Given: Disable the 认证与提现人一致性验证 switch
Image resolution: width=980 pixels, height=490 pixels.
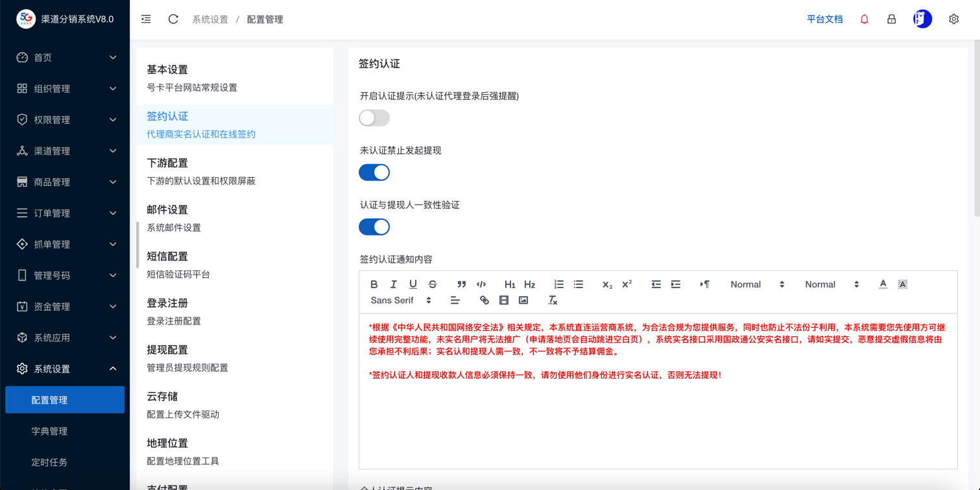Looking at the screenshot, I should tap(374, 227).
